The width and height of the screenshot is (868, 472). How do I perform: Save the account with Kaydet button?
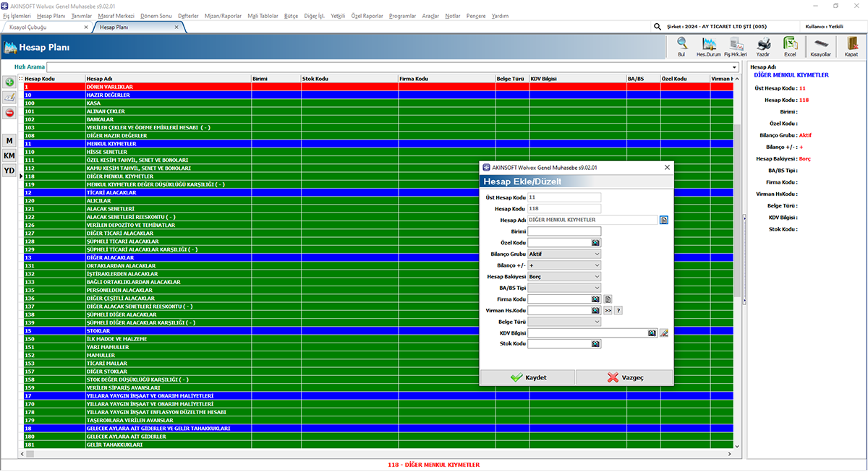point(527,377)
